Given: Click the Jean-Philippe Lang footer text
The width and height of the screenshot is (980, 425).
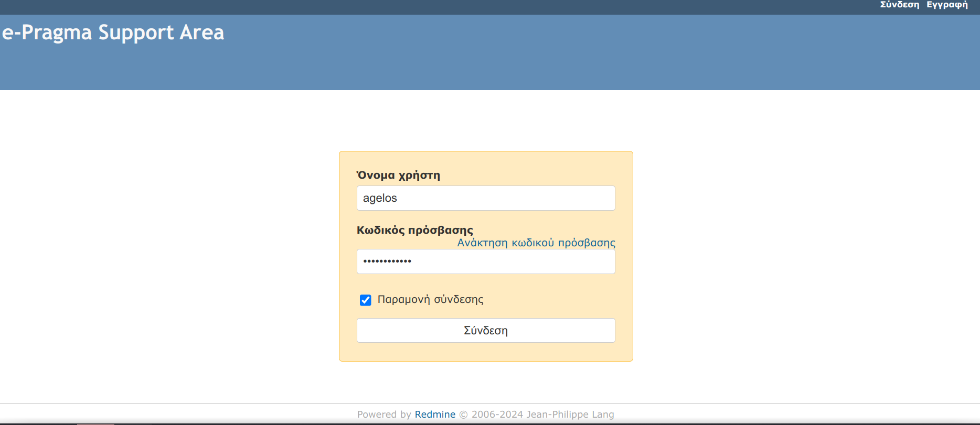Looking at the screenshot, I should pyautogui.click(x=570, y=414).
